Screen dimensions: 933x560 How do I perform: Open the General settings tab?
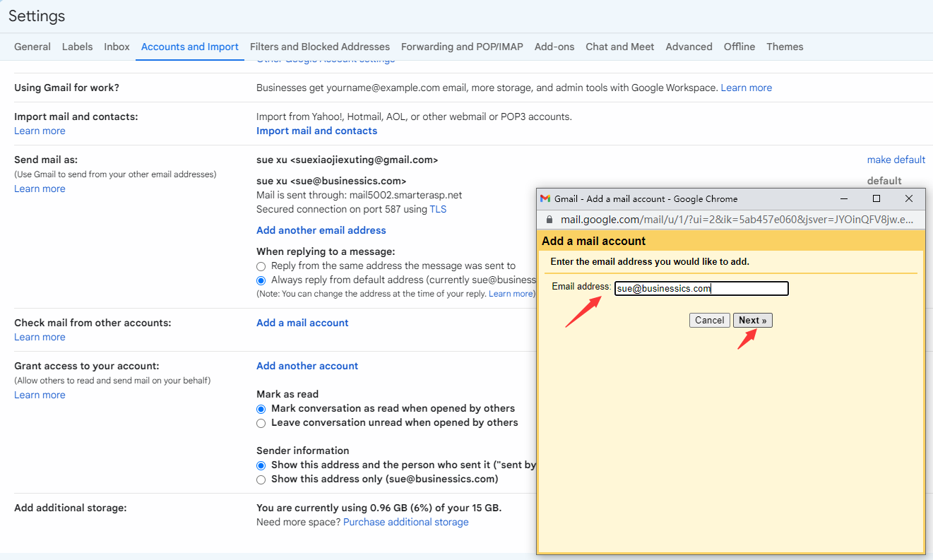tap(32, 47)
